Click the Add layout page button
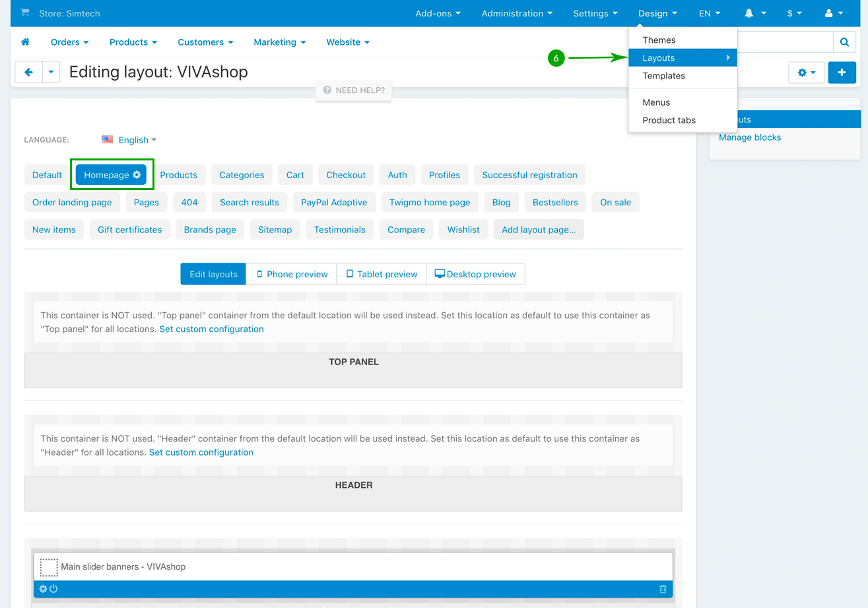The image size is (868, 608). pos(538,230)
